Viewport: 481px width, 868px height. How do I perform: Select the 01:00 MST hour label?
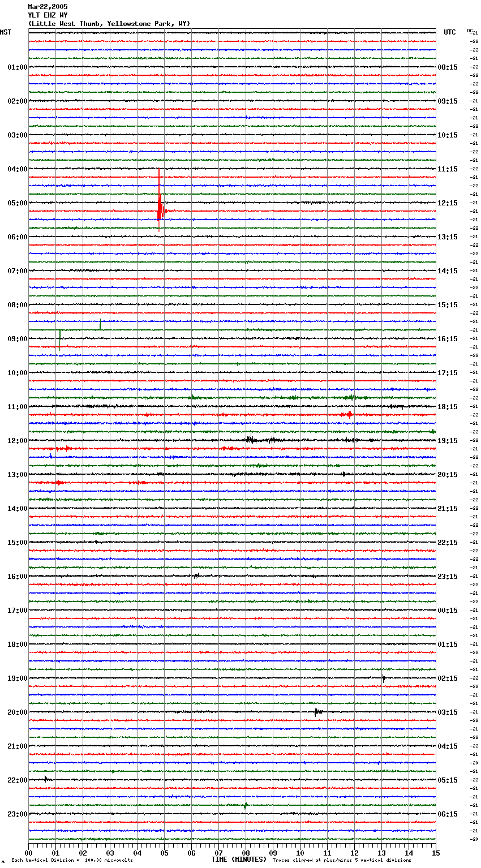click(x=18, y=67)
